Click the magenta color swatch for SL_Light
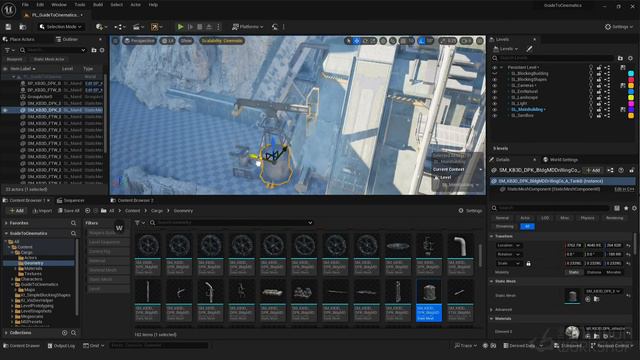Image resolution: width=640 pixels, height=360 pixels. pos(631,104)
